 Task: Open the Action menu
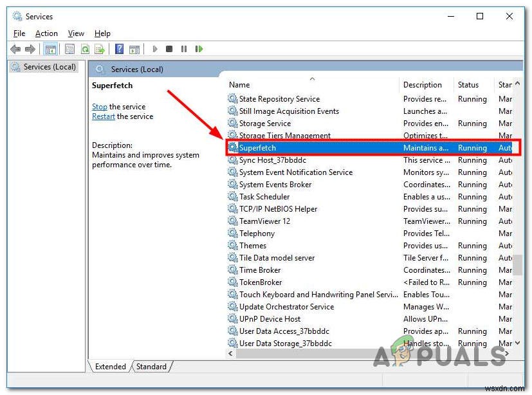[46, 33]
